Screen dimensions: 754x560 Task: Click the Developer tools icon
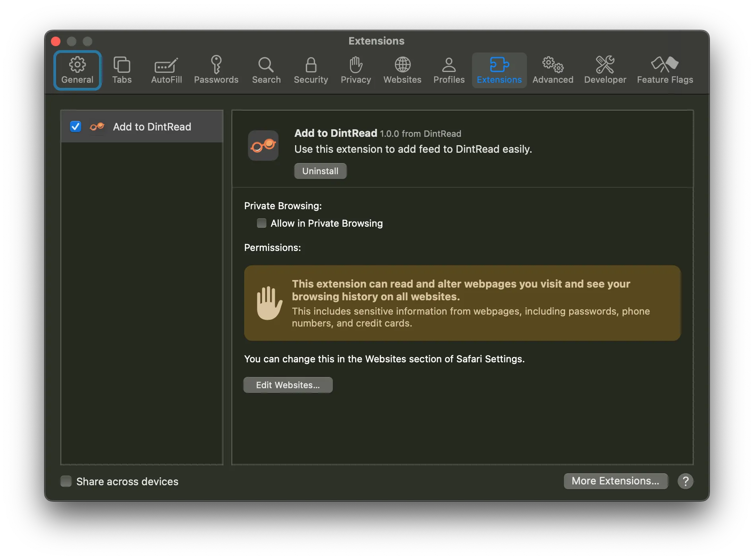point(605,64)
